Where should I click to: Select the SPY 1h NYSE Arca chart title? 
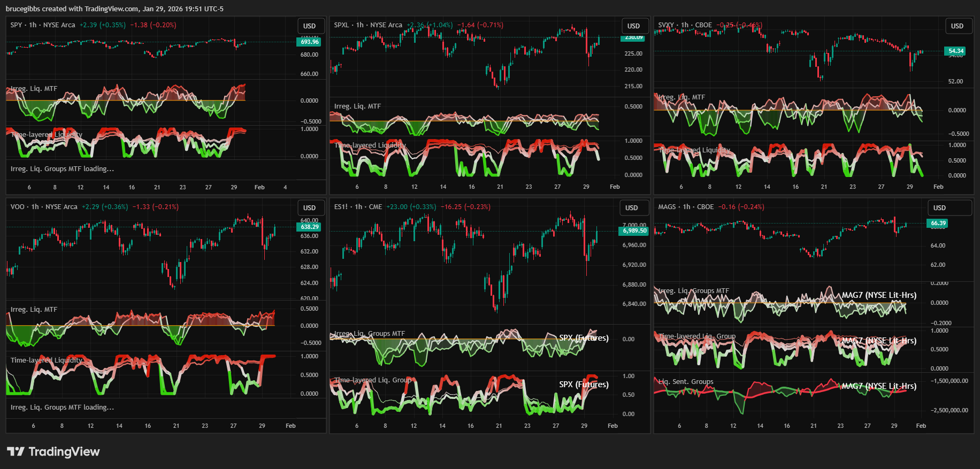click(x=43, y=25)
